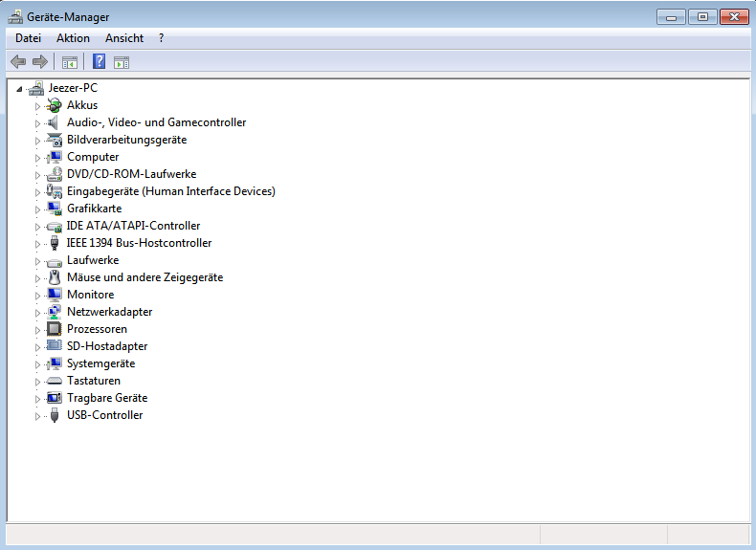The image size is (756, 550).
Task: Click the Prozessoren chip icon
Action: (54, 329)
